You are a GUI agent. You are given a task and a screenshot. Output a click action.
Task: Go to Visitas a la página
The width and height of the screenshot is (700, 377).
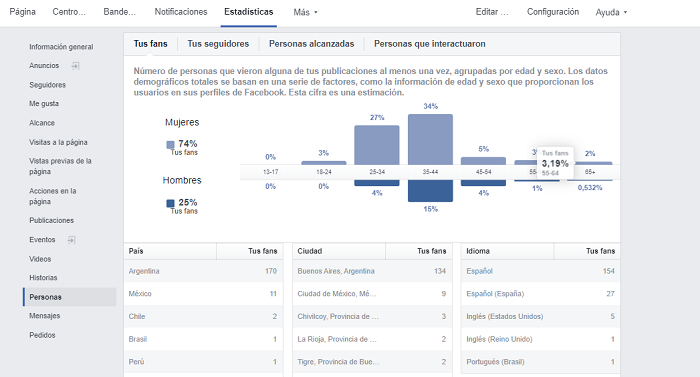(58, 142)
